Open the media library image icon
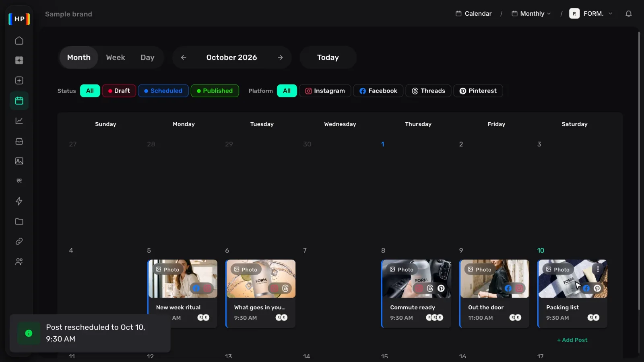Image resolution: width=644 pixels, height=362 pixels. coord(19,161)
